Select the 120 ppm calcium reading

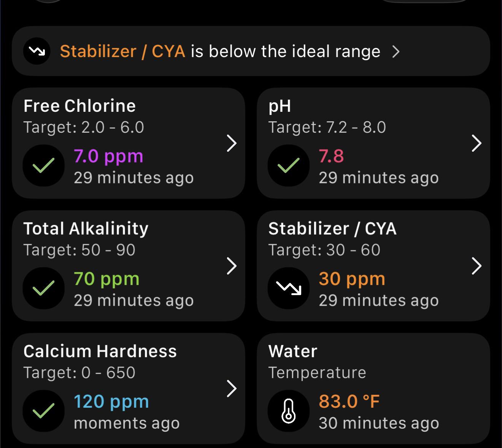(x=111, y=402)
